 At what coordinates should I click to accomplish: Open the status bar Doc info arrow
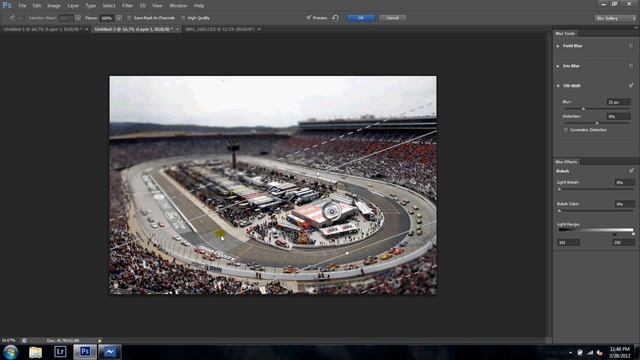coord(99,340)
